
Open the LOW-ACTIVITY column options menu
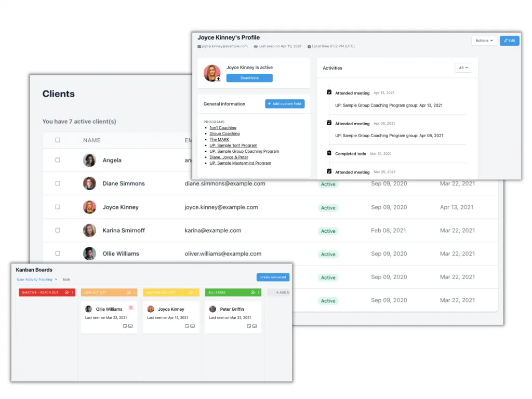click(x=135, y=292)
